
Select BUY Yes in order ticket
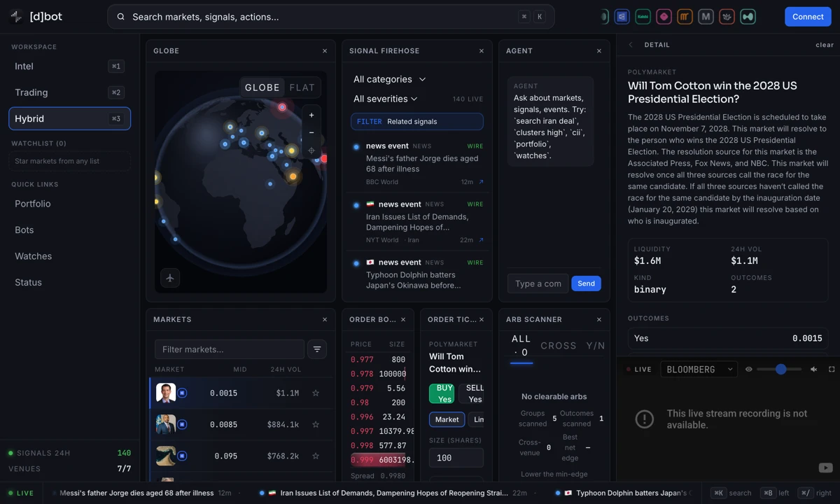(x=442, y=393)
